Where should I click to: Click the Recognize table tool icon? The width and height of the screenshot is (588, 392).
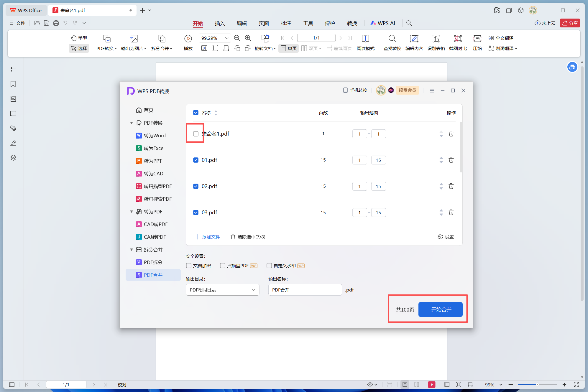(x=436, y=39)
